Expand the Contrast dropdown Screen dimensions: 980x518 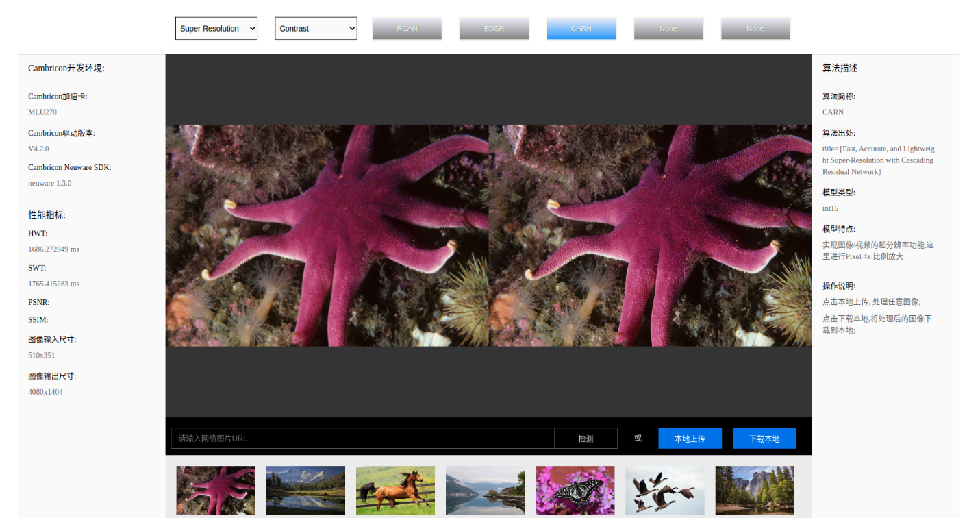pos(316,29)
